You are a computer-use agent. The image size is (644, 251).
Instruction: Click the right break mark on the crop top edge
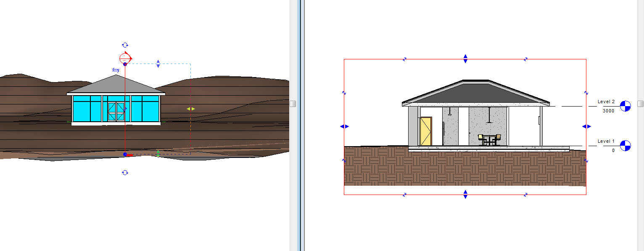(x=525, y=59)
